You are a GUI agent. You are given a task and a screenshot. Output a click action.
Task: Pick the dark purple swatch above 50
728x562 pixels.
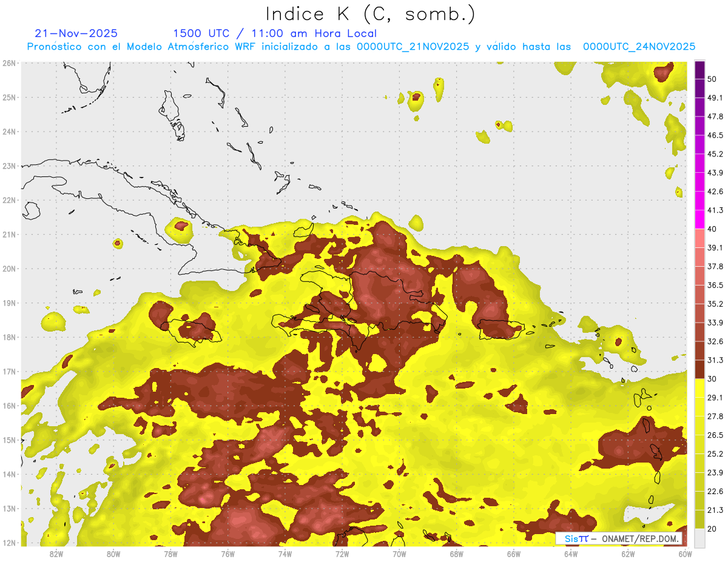699,70
